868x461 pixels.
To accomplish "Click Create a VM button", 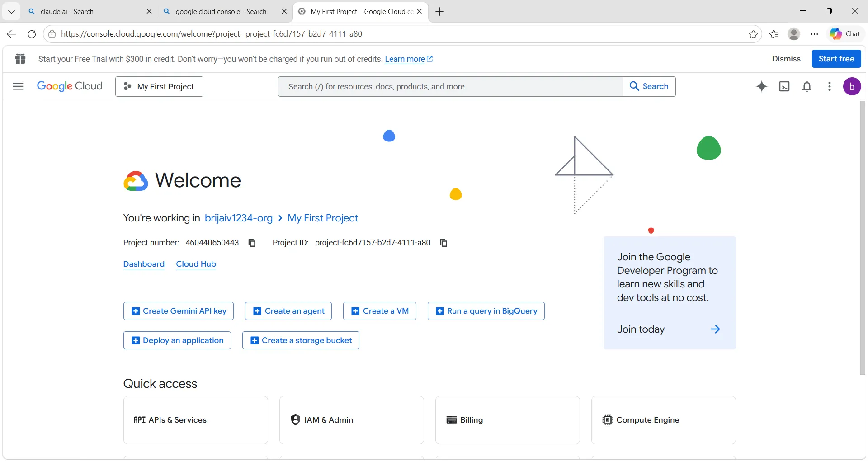I will coord(379,311).
